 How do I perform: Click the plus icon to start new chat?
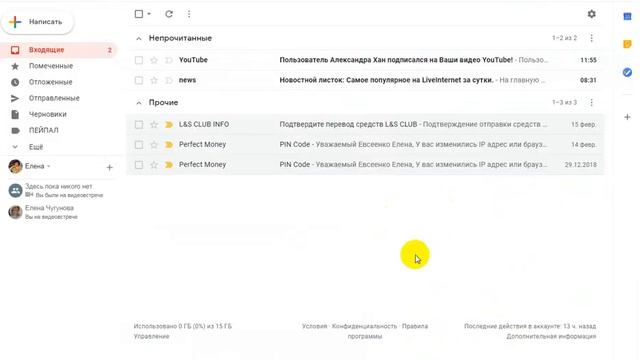[109, 167]
